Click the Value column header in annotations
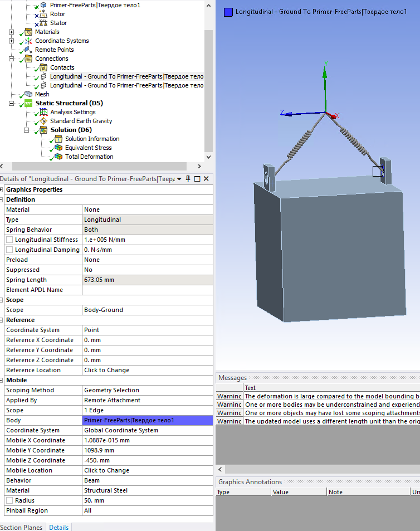The width and height of the screenshot is (420, 531). point(299,492)
